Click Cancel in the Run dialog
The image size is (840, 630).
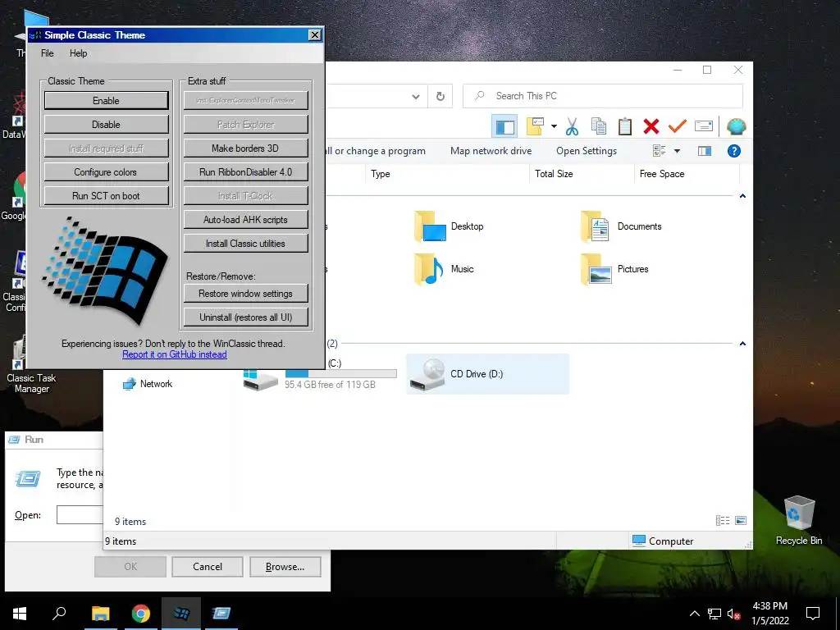208,567
